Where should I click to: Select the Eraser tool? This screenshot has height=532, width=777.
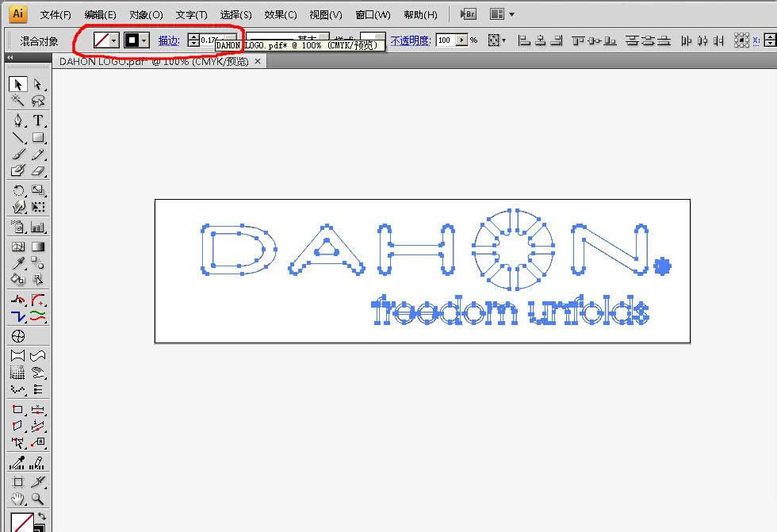(38, 171)
